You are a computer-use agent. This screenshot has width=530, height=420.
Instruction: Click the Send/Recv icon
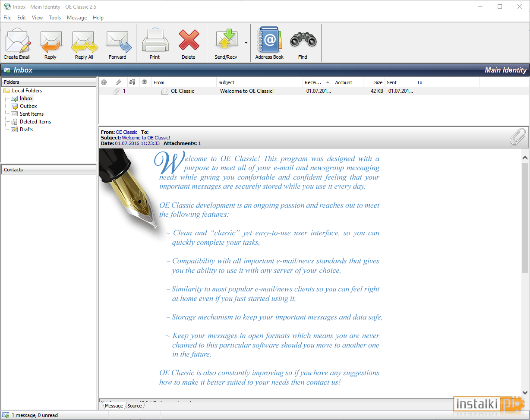[226, 43]
